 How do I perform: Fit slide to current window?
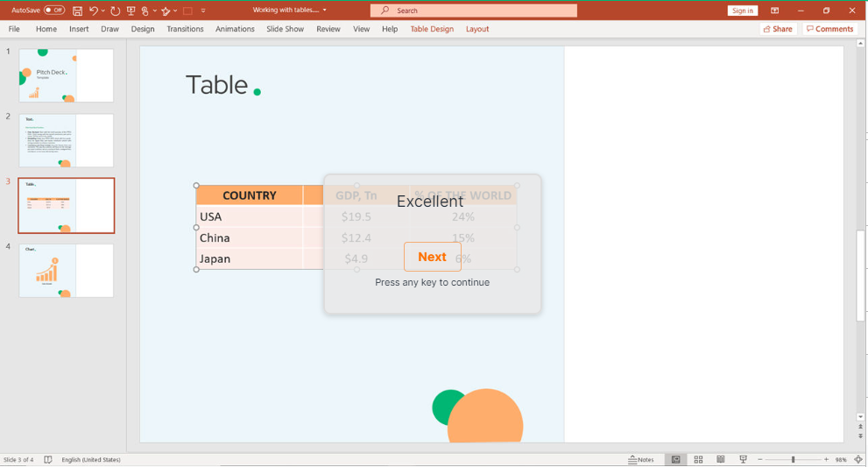(x=858, y=459)
